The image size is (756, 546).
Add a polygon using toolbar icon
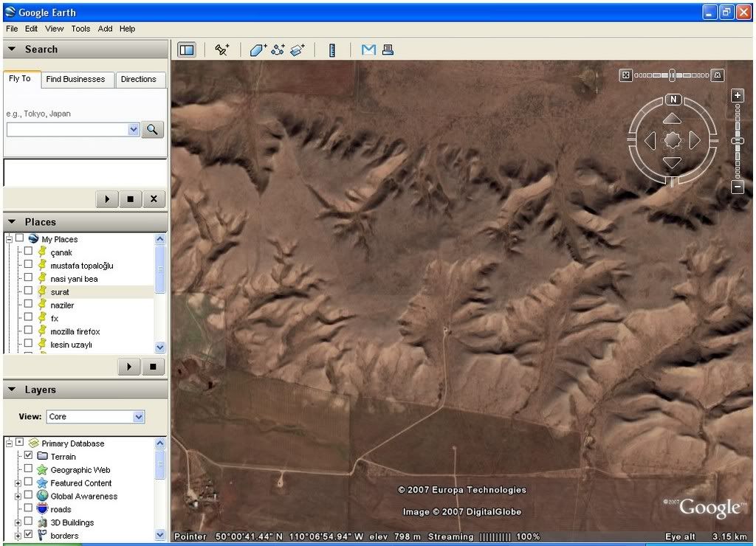[258, 49]
